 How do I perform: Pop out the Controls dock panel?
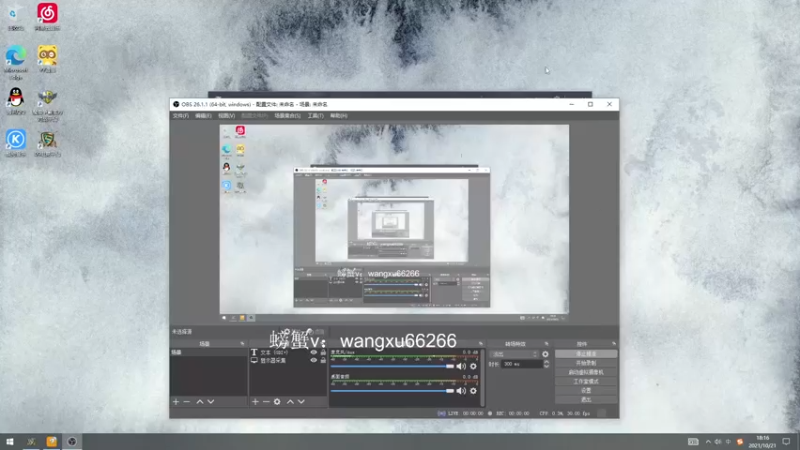tap(614, 344)
